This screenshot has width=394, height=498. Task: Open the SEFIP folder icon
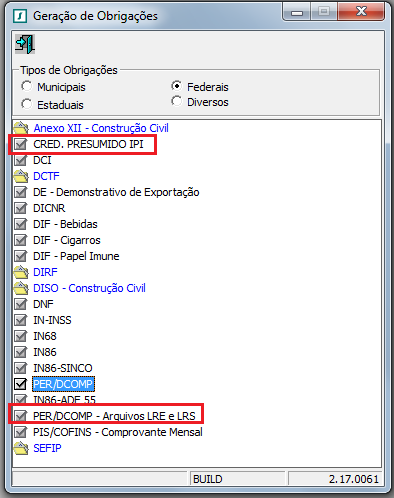pyautogui.click(x=21, y=448)
